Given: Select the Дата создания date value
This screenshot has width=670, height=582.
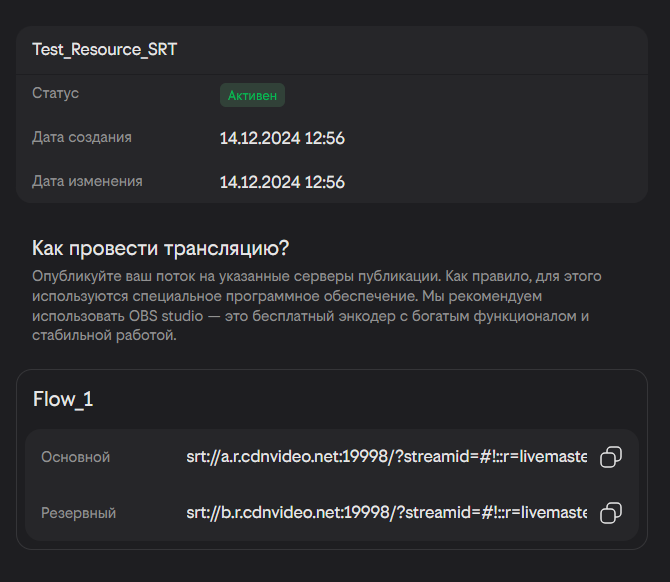Looking at the screenshot, I should coord(282,138).
